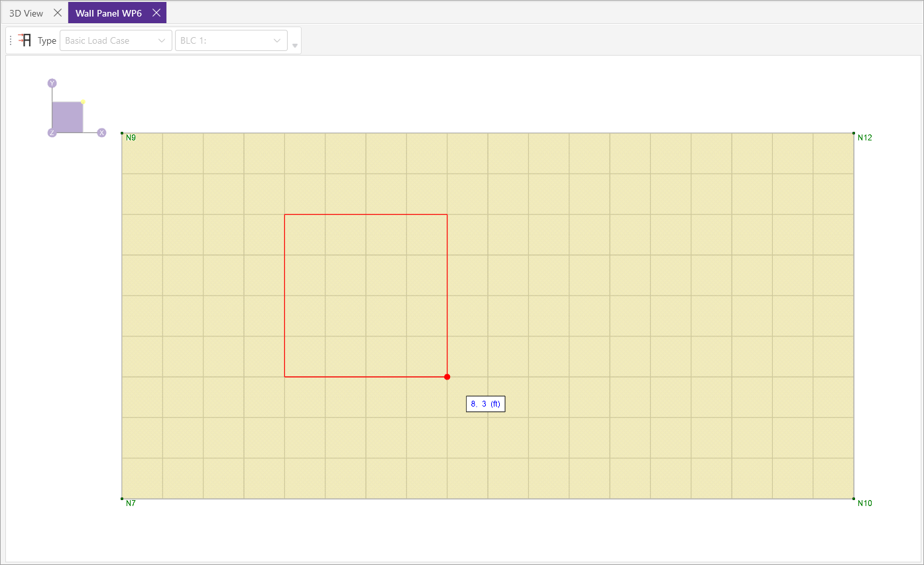Viewport: 924px width, 565px height.
Task: Select the Wall Panel WP6 tab
Action: 109,13
